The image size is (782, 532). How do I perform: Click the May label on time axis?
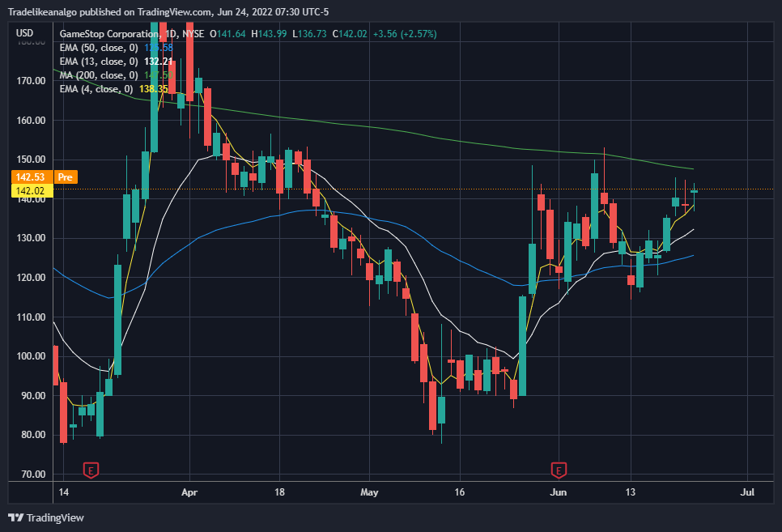370,492
